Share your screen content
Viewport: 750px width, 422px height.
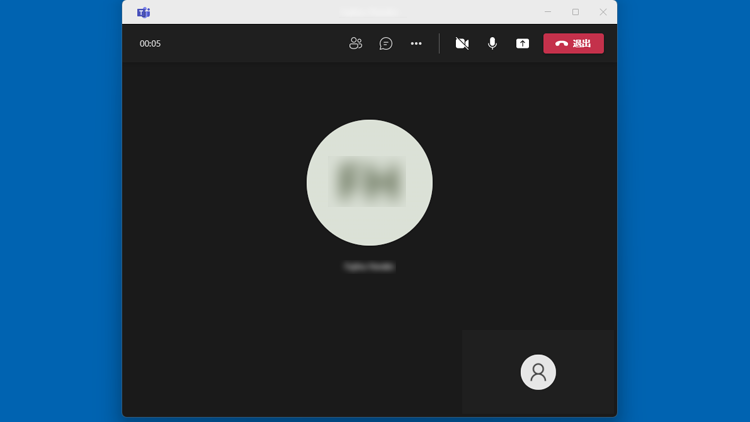[522, 43]
